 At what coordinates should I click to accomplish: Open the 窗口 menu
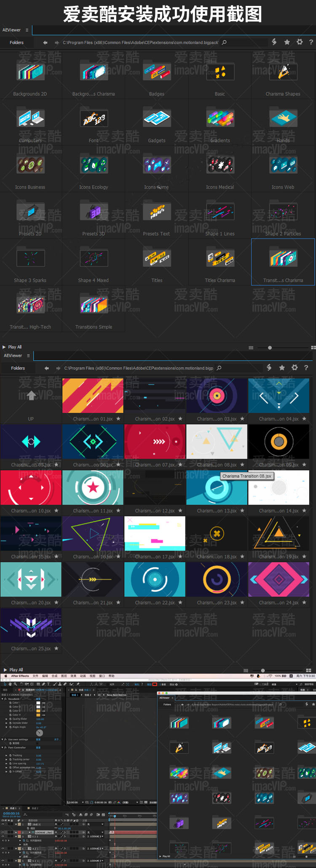tap(102, 676)
